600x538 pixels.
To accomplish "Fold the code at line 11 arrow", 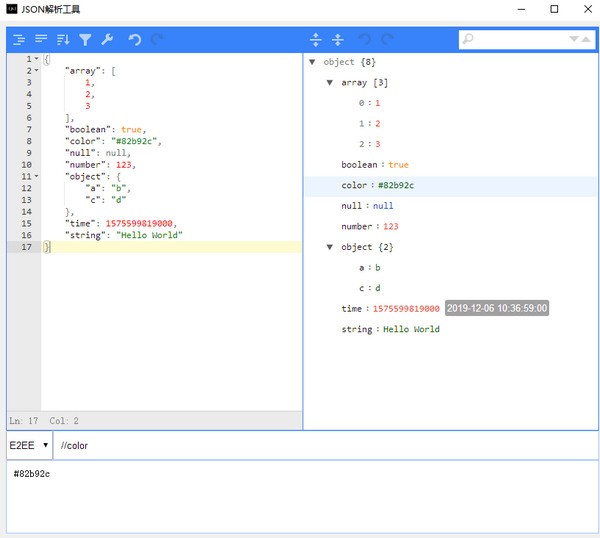I will coord(37,176).
